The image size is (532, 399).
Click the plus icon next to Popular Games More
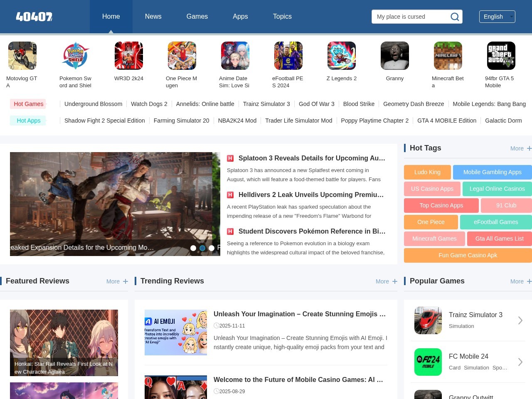coord(529,281)
